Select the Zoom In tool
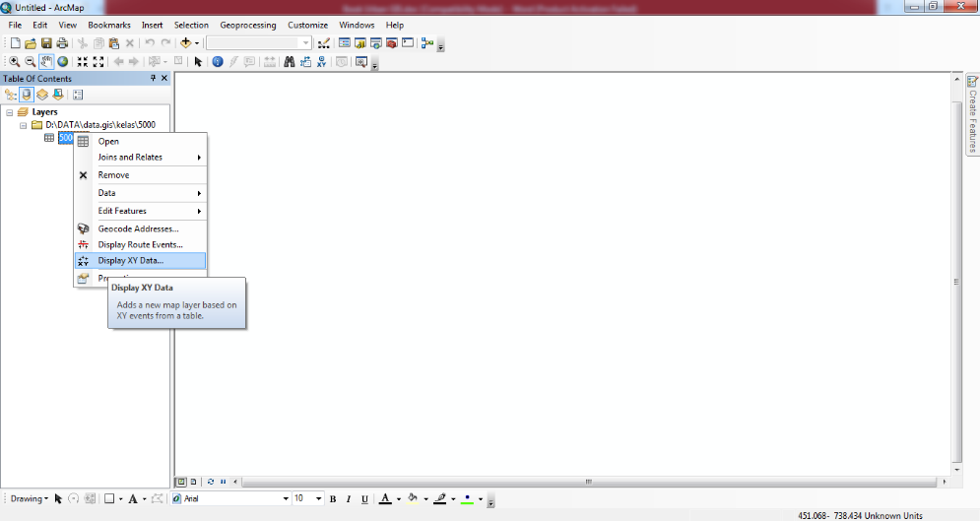Screen dimensions: 980x521 click(14, 61)
